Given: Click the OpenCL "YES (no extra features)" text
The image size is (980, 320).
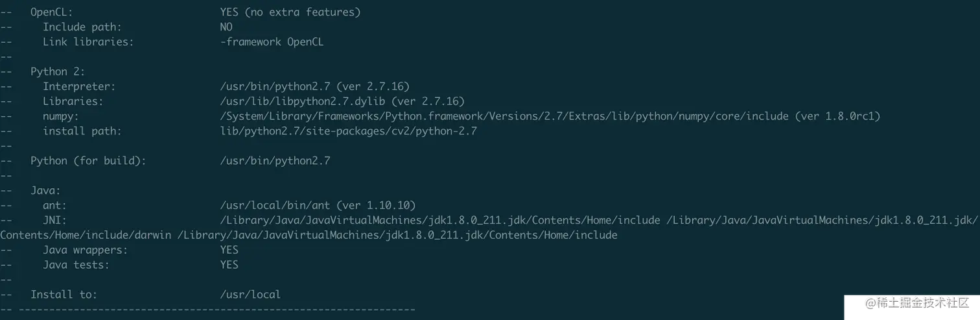Looking at the screenshot, I should click(x=290, y=12).
